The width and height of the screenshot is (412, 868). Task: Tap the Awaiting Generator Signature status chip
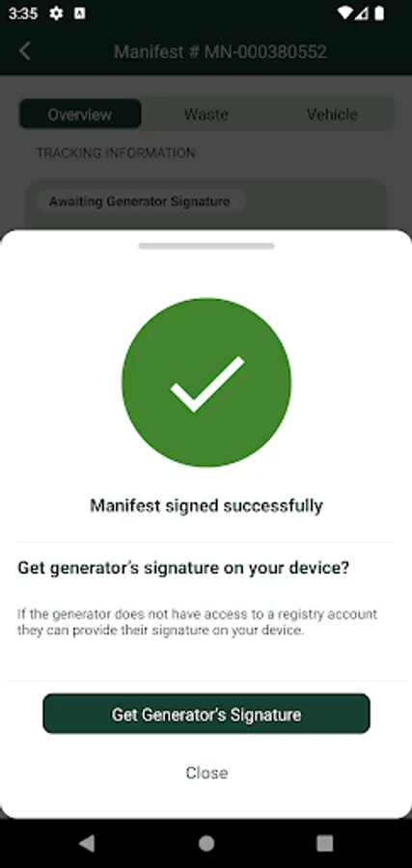pyautogui.click(x=141, y=201)
